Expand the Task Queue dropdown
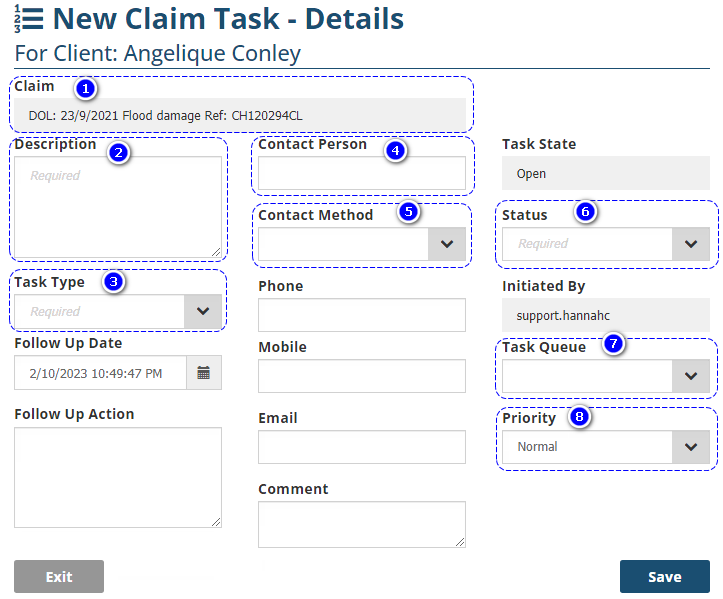Image resolution: width=723 pixels, height=599 pixels. click(x=690, y=376)
